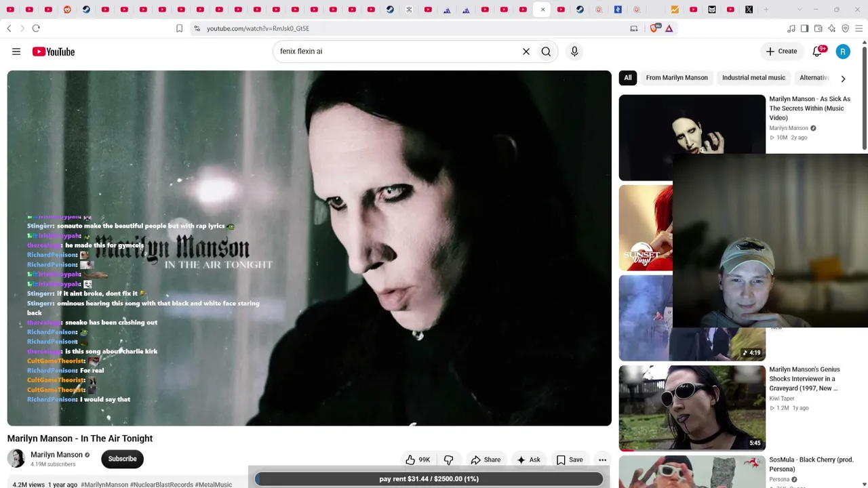Image resolution: width=868 pixels, height=488 pixels.
Task: Click the #MarilynManson hashtag
Action: pyautogui.click(x=104, y=485)
